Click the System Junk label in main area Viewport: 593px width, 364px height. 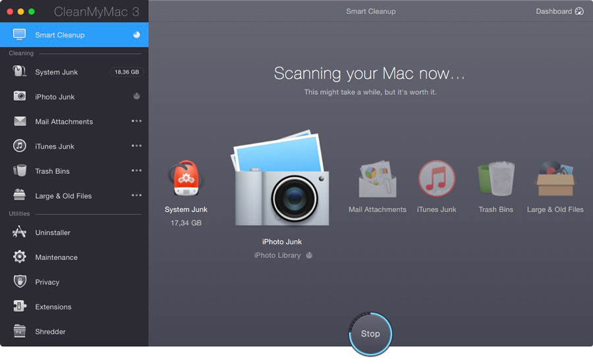pyautogui.click(x=186, y=209)
